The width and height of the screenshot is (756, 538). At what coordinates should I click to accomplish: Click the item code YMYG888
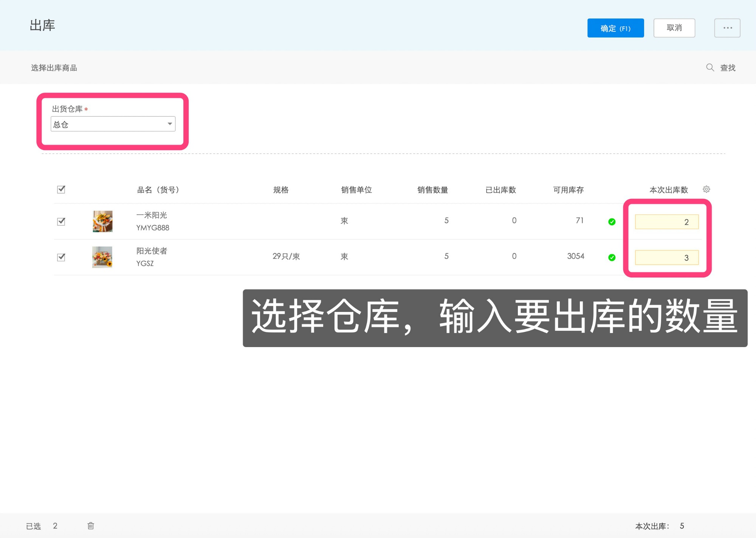(x=153, y=228)
